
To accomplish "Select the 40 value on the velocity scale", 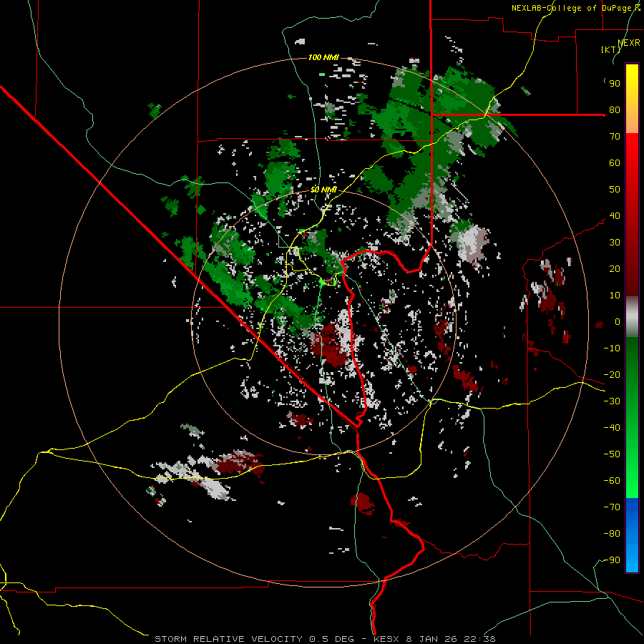I will coord(615,216).
